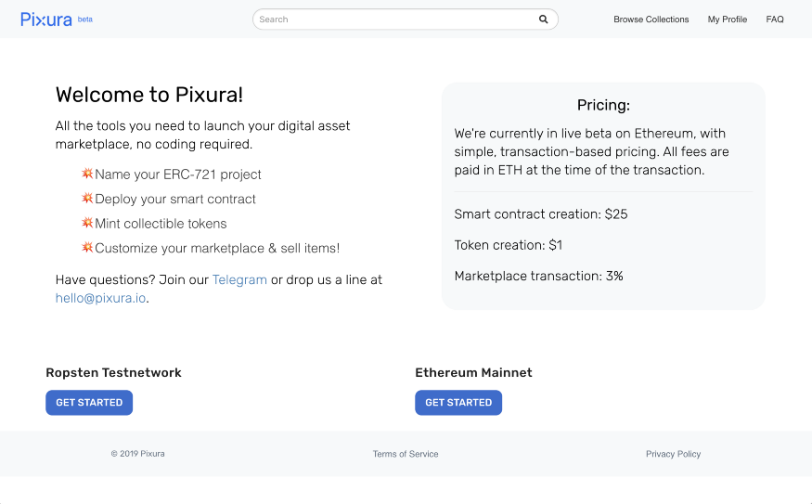Open the FAQ page
This screenshot has width=812, height=504.
point(775,19)
